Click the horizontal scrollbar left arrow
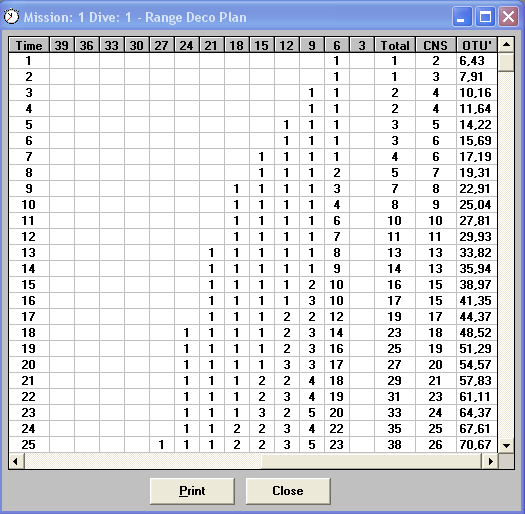 [16, 461]
